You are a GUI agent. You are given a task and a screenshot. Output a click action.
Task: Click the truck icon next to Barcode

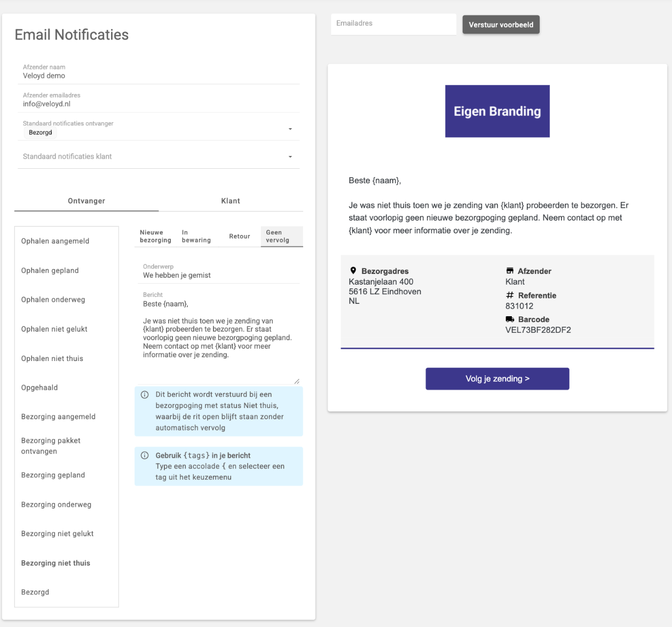(x=510, y=319)
